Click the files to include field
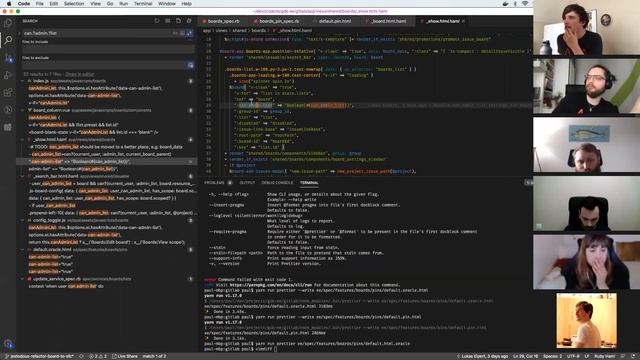 click(108, 49)
